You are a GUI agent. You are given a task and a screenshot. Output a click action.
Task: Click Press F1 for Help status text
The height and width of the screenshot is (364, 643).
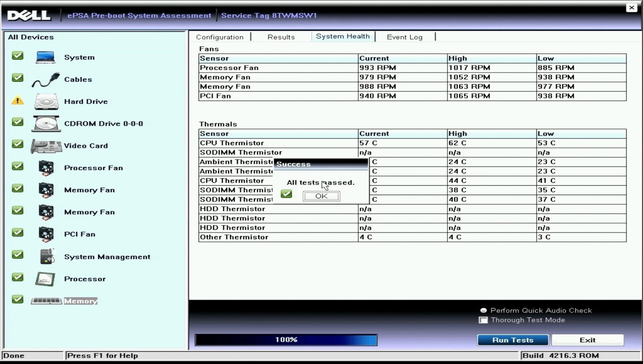point(102,356)
